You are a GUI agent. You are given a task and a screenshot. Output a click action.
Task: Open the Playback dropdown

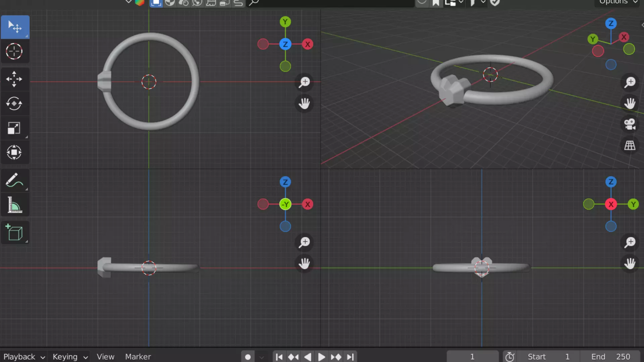coord(24,357)
